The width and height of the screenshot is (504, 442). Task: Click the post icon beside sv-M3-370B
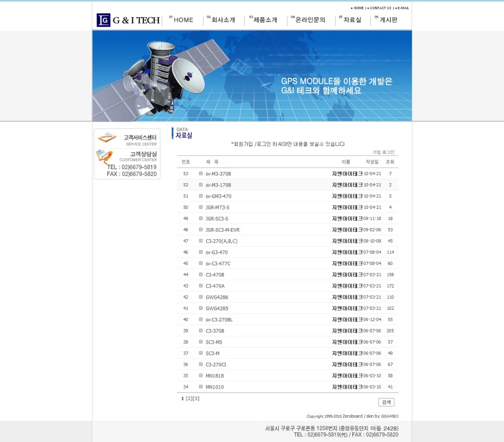(201, 174)
